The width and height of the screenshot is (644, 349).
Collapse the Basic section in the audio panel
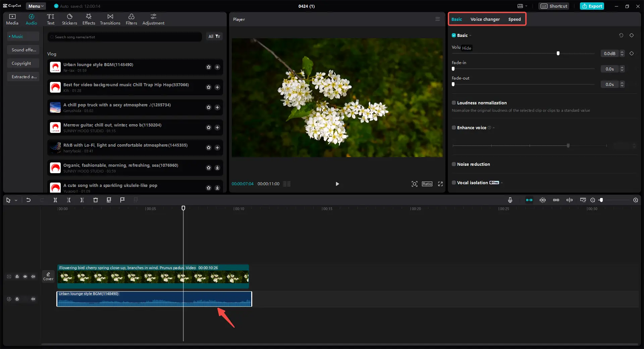471,35
